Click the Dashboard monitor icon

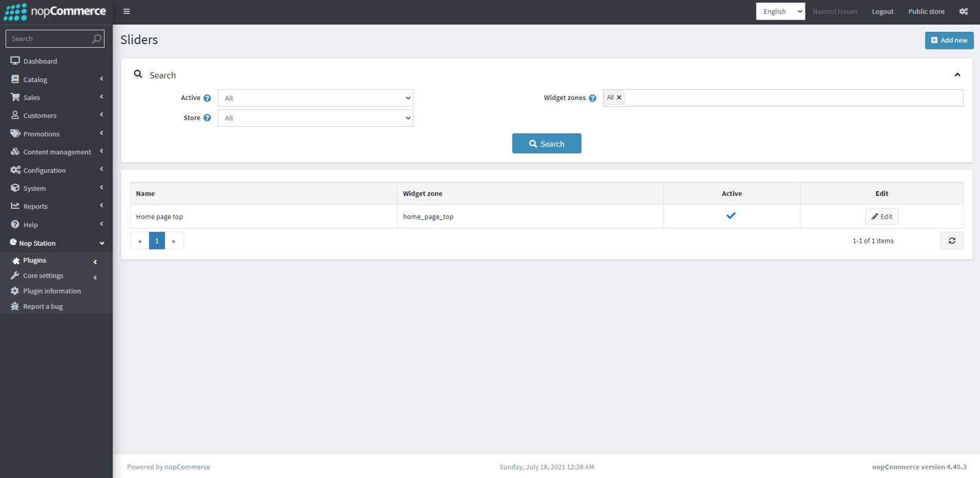coord(15,61)
